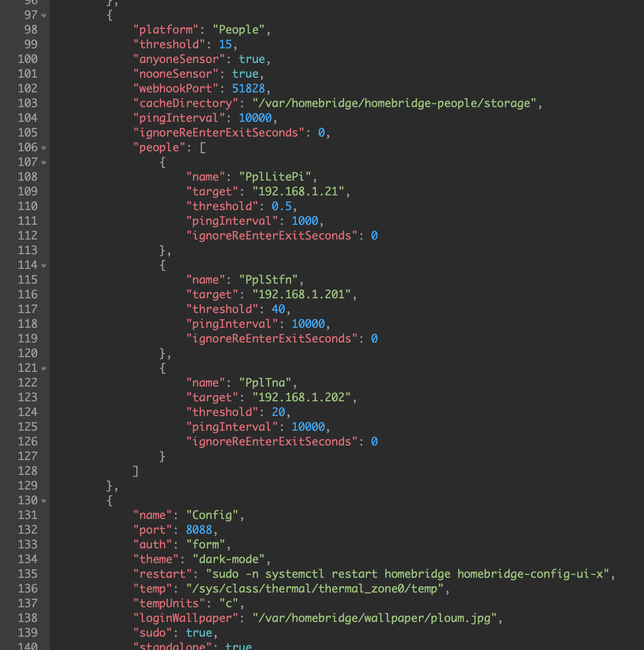Screen dimensions: 644x650
Task: Click the threshold value 0.5
Action: [x=282, y=206]
